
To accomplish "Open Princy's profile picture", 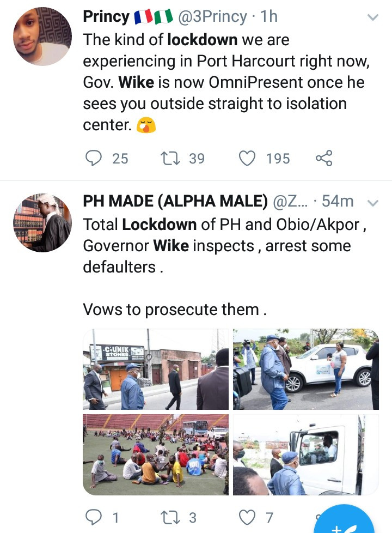I will [42, 37].
